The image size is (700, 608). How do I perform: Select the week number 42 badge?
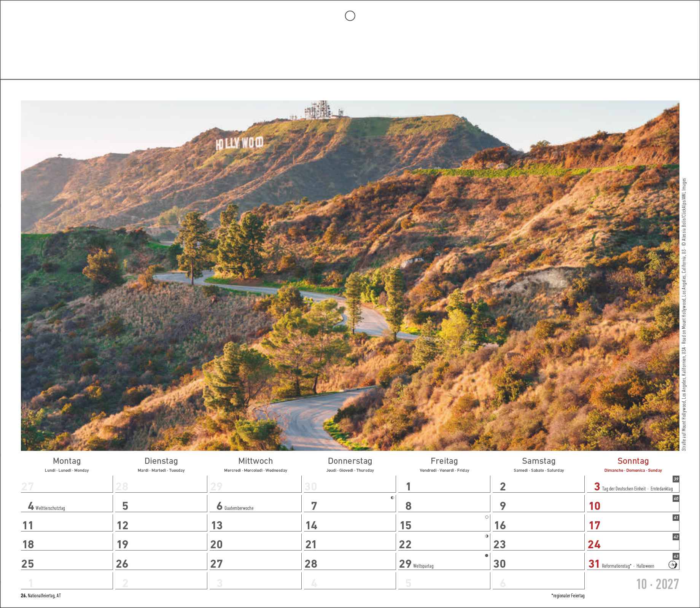click(x=676, y=537)
